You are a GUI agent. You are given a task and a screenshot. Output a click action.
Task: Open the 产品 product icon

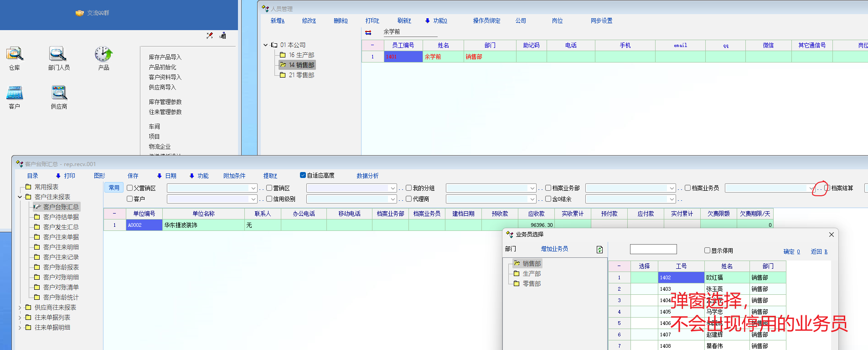(x=103, y=54)
